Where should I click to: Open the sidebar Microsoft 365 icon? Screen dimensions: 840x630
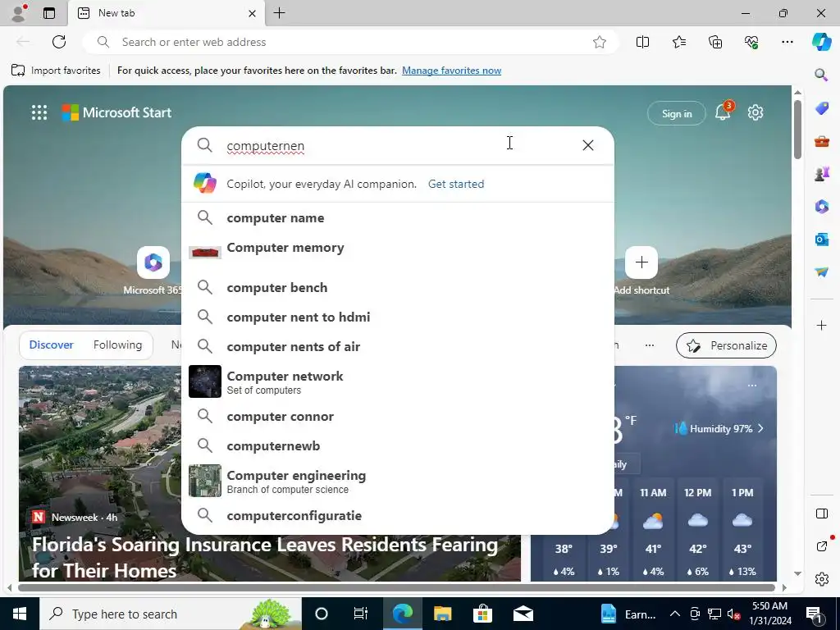coord(821,206)
